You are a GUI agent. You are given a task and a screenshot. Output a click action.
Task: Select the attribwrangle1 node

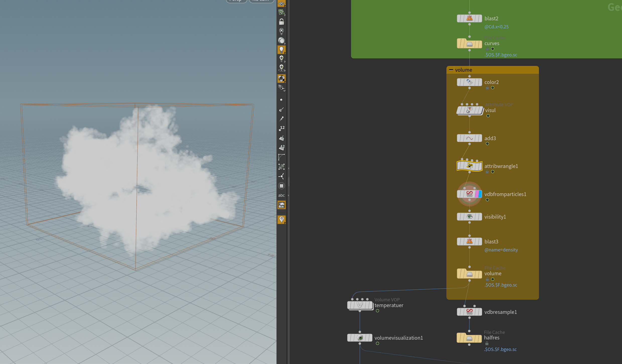pos(469,166)
